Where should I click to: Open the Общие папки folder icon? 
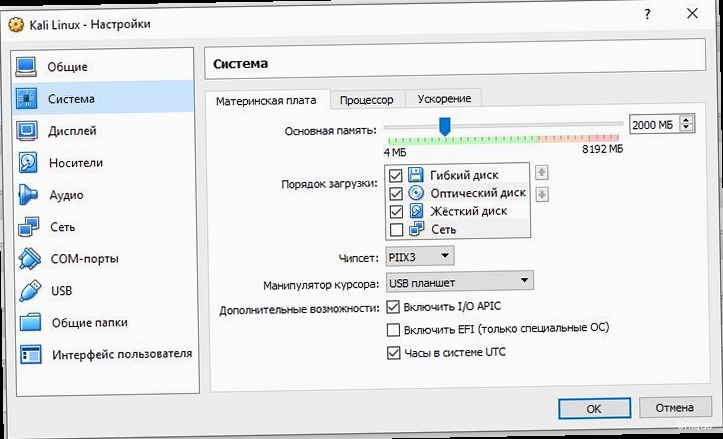point(29,323)
